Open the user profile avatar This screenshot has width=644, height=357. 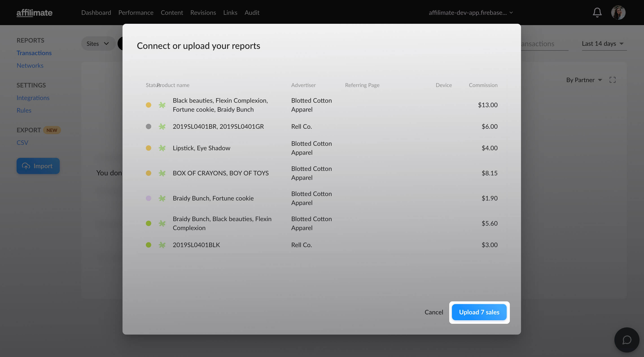(618, 13)
